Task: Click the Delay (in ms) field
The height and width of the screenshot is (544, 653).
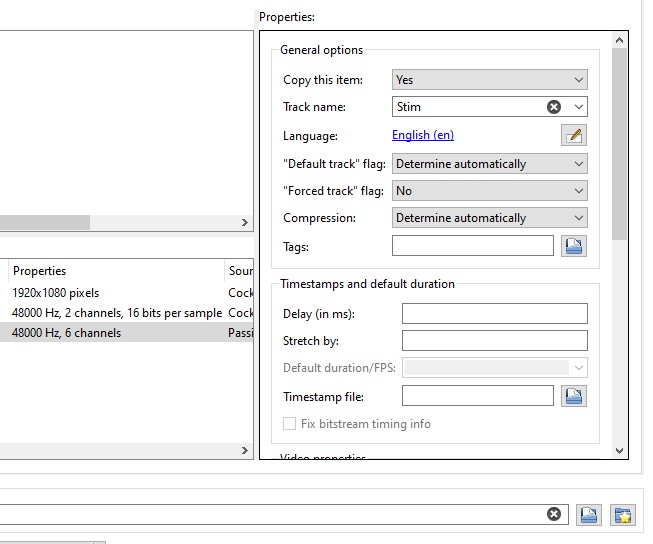Action: pos(495,314)
